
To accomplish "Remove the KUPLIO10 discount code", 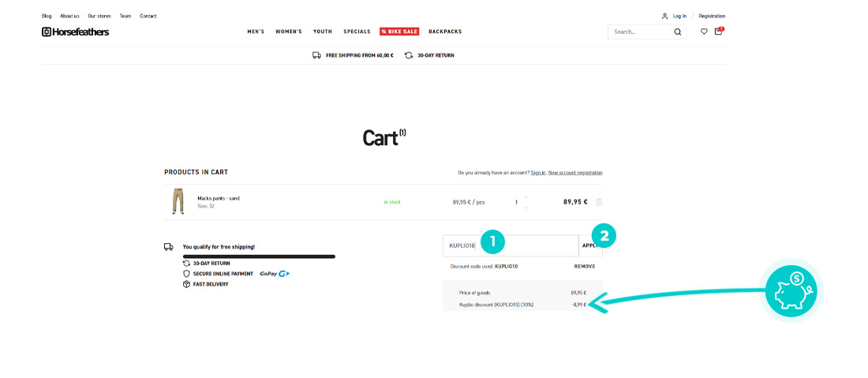I will (585, 267).
